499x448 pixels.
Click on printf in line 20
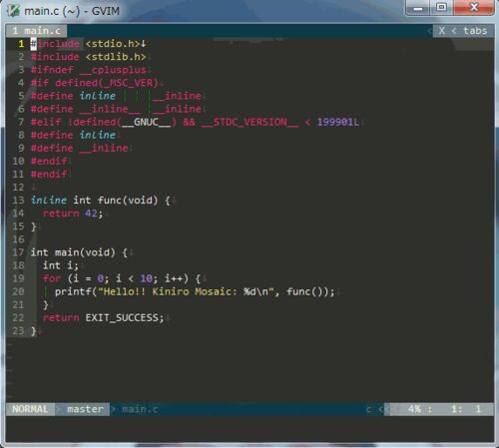click(x=73, y=291)
